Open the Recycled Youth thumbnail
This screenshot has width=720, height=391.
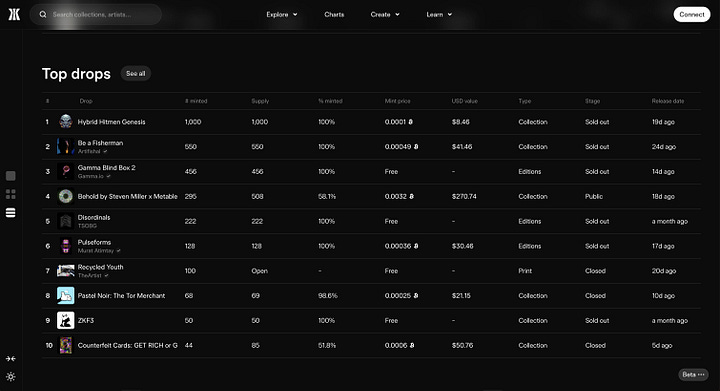pyautogui.click(x=66, y=271)
